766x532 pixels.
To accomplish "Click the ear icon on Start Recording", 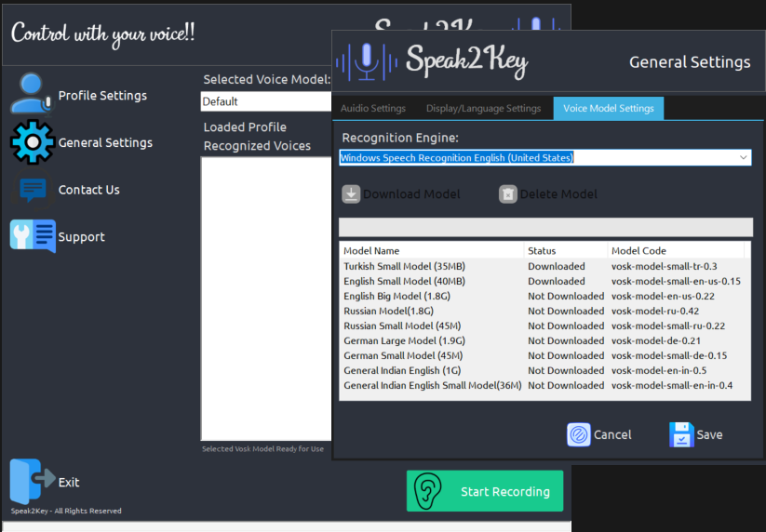I will (427, 491).
